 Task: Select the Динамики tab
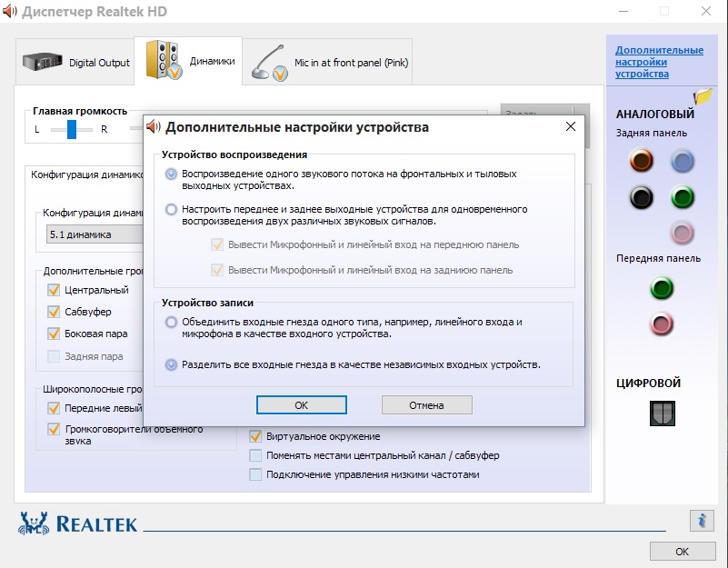pos(188,61)
